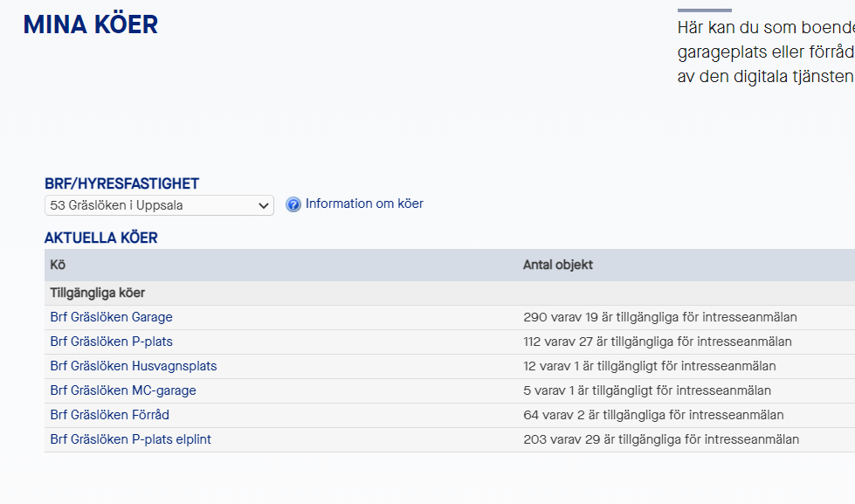Click the MINA KÖER page heading

pyautogui.click(x=90, y=25)
